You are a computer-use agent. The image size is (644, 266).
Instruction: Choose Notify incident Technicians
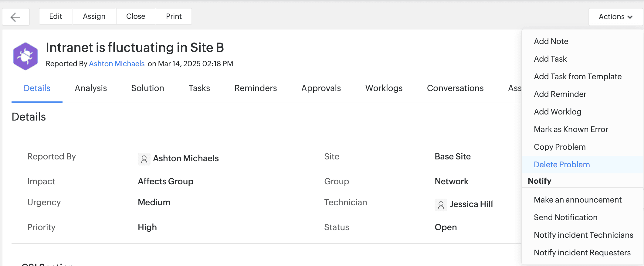coord(583,235)
